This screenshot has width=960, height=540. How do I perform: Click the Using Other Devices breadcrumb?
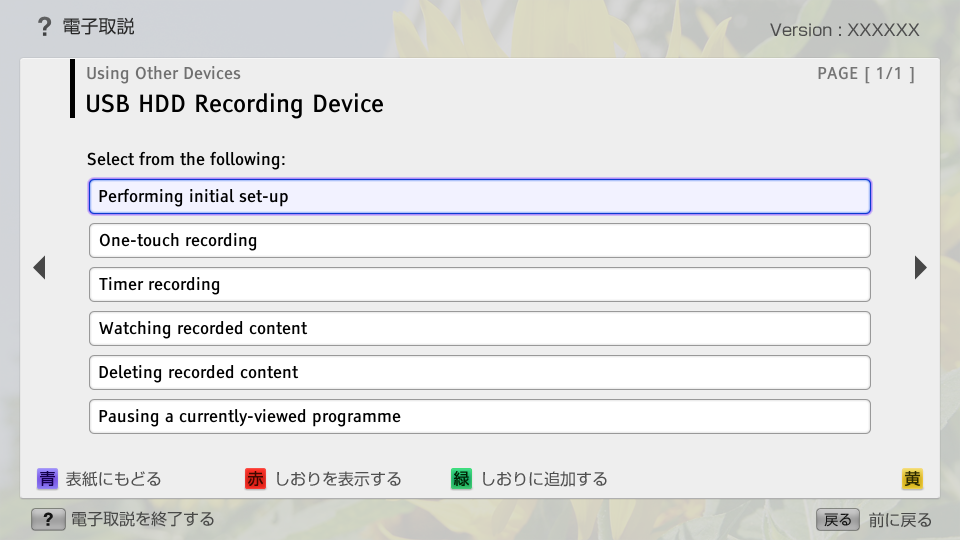coord(163,73)
